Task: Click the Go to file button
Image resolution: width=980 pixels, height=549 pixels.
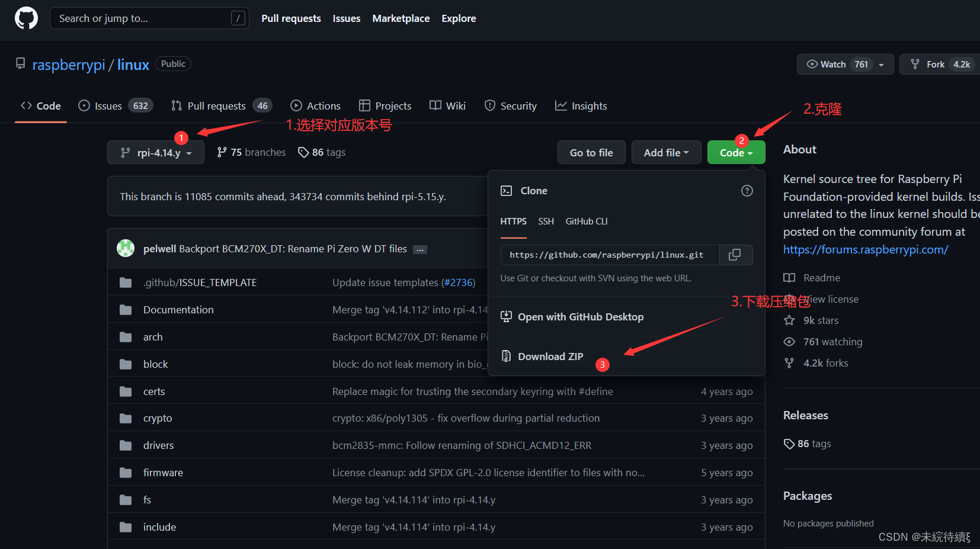Action: pos(591,153)
